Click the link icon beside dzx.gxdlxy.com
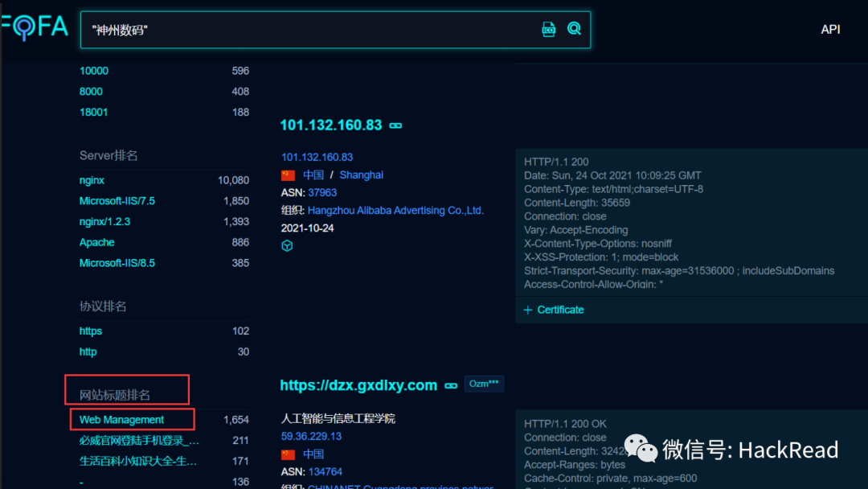 coord(451,386)
